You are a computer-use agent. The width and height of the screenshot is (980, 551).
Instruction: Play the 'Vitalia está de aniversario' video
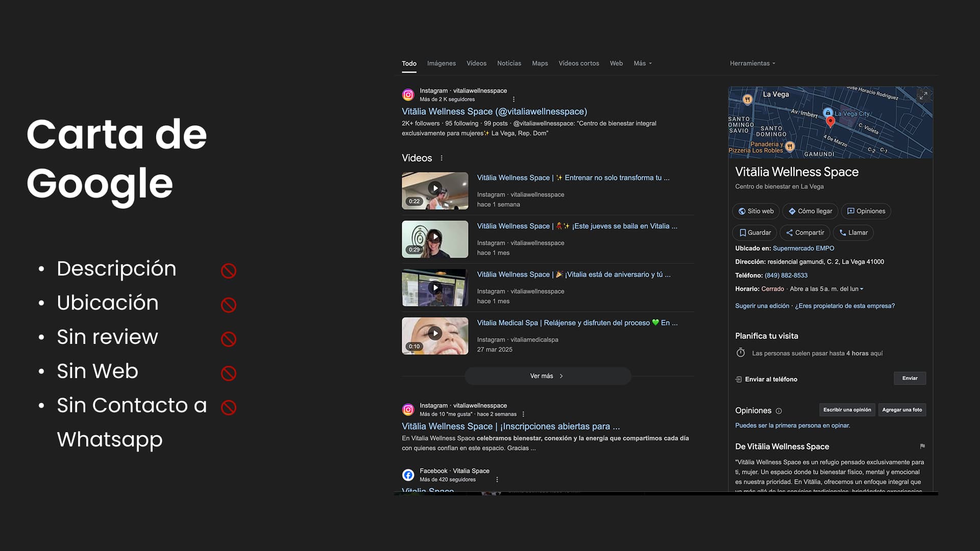point(435,288)
